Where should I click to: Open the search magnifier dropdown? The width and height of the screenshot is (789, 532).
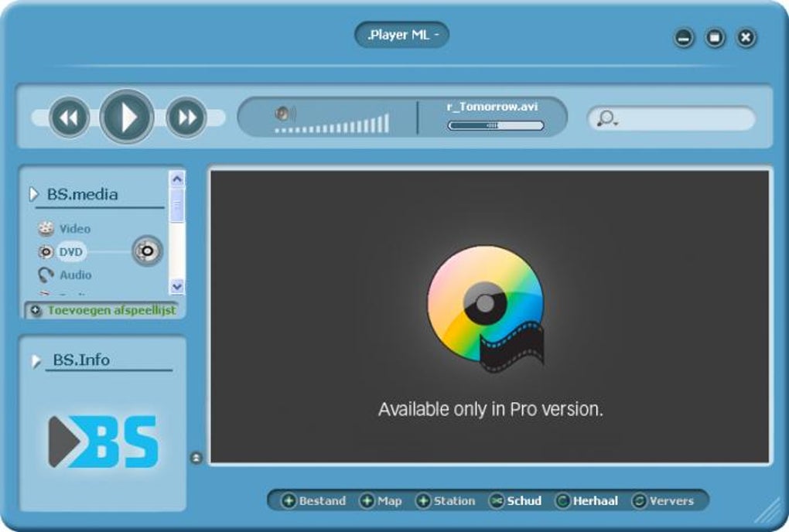coord(607,118)
